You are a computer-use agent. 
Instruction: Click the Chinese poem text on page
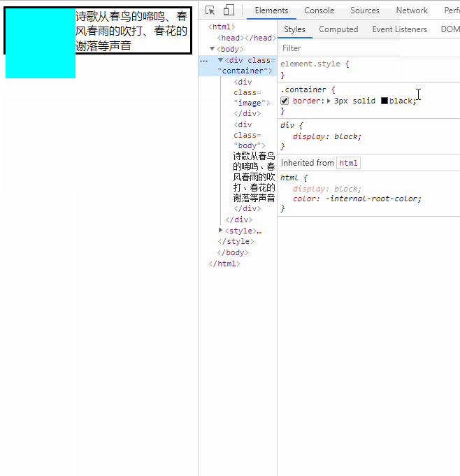pyautogui.click(x=131, y=31)
